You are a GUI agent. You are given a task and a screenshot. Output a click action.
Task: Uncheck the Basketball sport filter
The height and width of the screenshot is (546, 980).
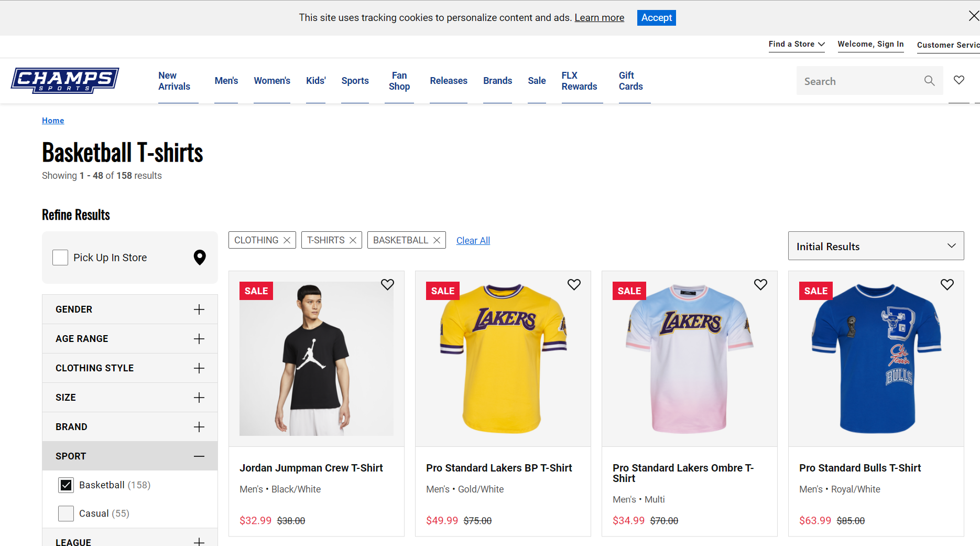(66, 485)
